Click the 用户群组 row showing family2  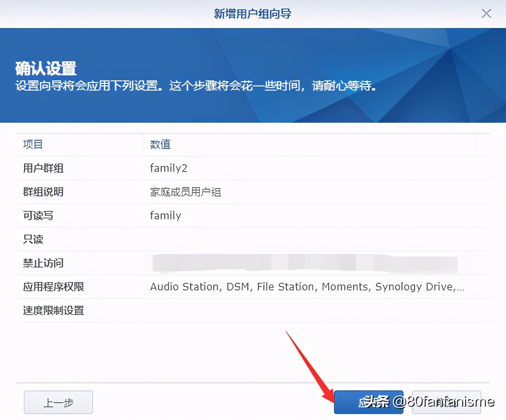43,168
